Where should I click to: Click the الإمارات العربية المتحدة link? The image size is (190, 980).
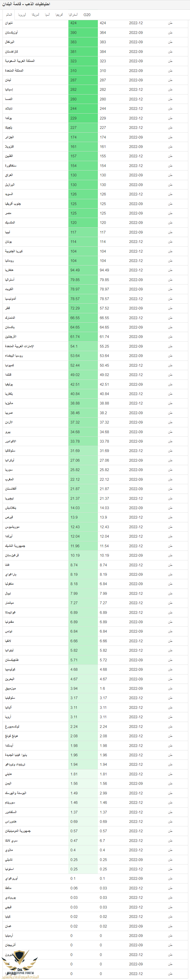pyautogui.click(x=19, y=346)
